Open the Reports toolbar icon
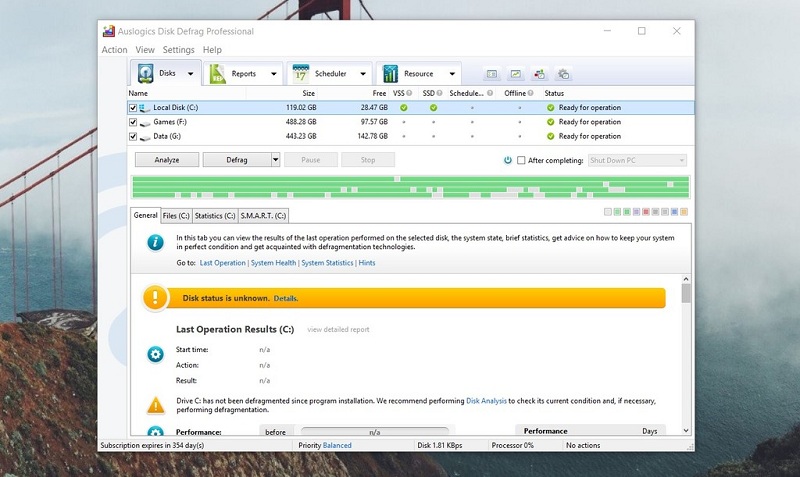The image size is (800, 477). point(218,73)
